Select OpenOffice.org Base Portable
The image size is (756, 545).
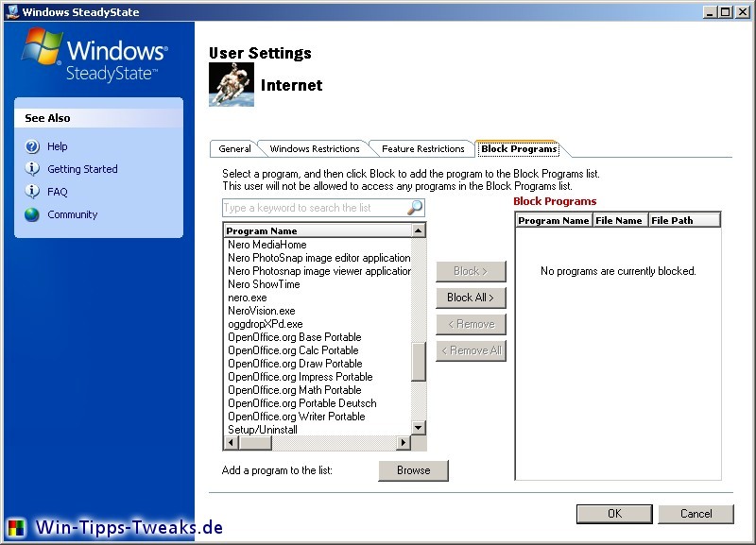click(x=295, y=337)
